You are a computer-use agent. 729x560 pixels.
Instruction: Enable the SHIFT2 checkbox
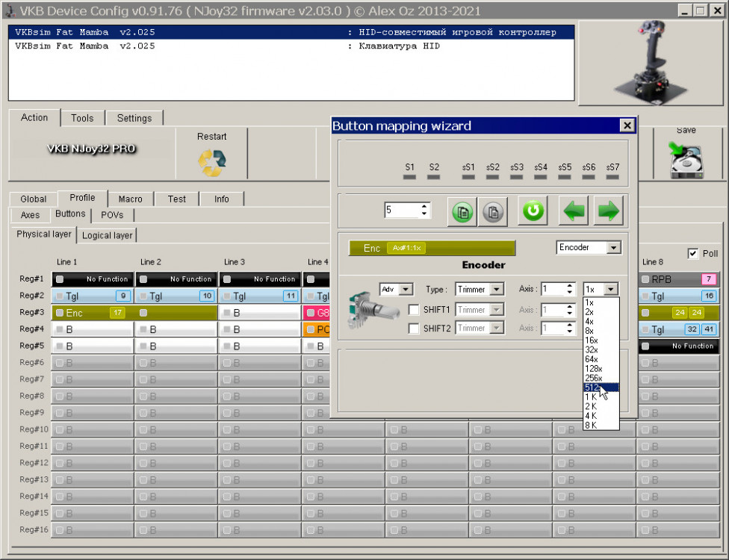tap(414, 329)
